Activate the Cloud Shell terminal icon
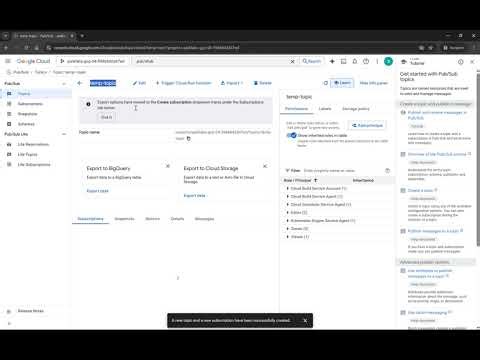 [343, 61]
